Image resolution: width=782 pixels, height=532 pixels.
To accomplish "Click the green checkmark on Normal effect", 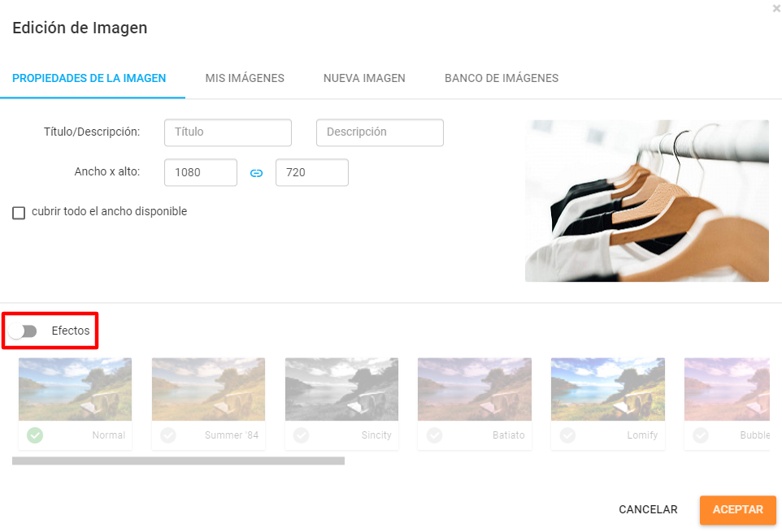I will tap(35, 435).
